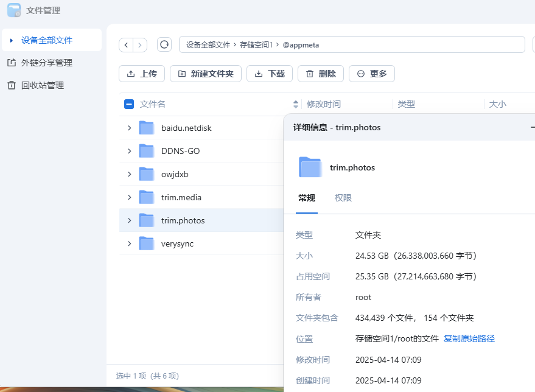The image size is (535, 392).
Task: Click the DDNS-GO folder icon
Action: [146, 151]
